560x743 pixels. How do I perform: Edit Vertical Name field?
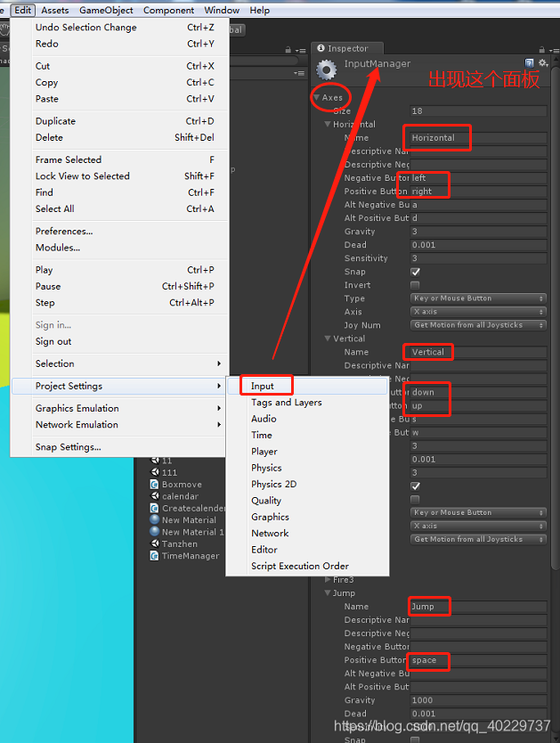pyautogui.click(x=478, y=352)
